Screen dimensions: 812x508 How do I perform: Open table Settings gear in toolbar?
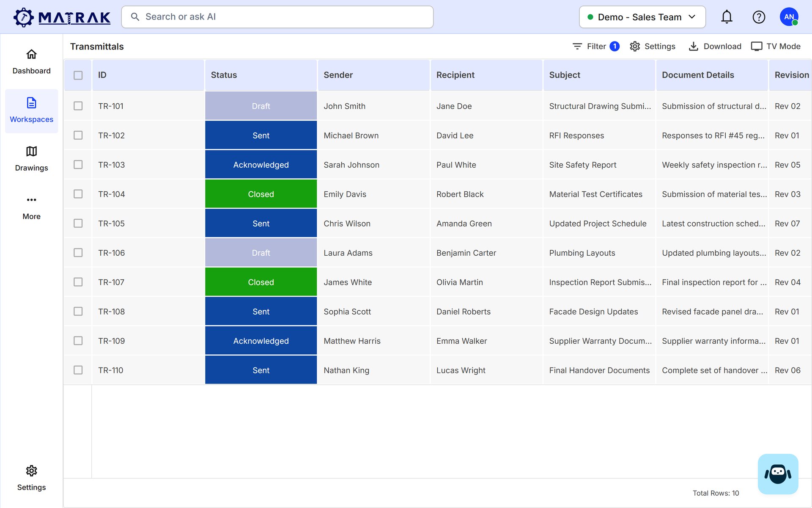(652, 46)
